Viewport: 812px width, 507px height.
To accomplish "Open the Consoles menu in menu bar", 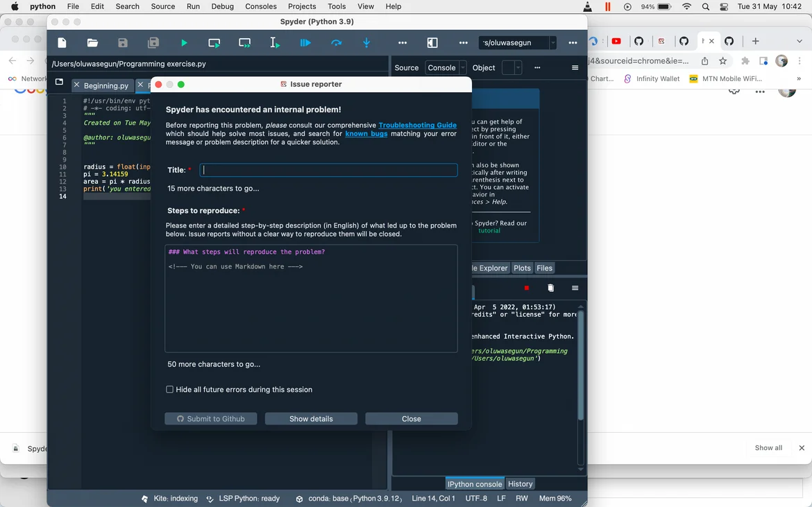I will point(261,6).
